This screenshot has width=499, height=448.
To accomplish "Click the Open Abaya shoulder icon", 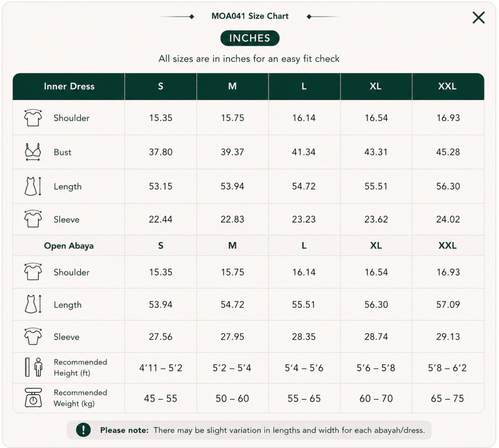I will 33,272.
